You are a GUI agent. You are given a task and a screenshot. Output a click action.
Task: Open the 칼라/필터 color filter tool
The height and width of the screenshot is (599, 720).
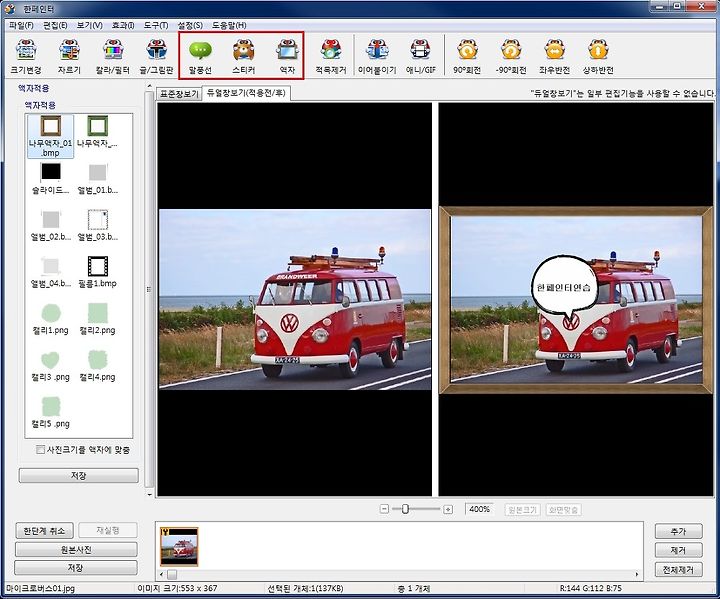pos(113,57)
